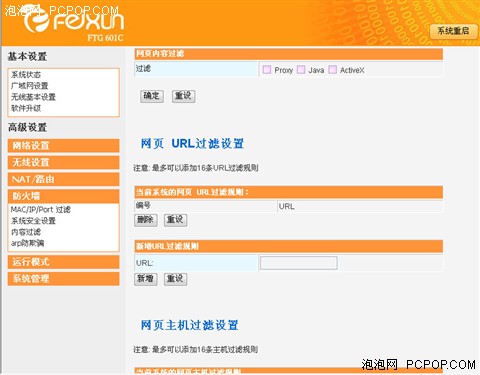Expand the 无线设置 menu section
Viewport: 480px width, 375px height.
coord(63,162)
